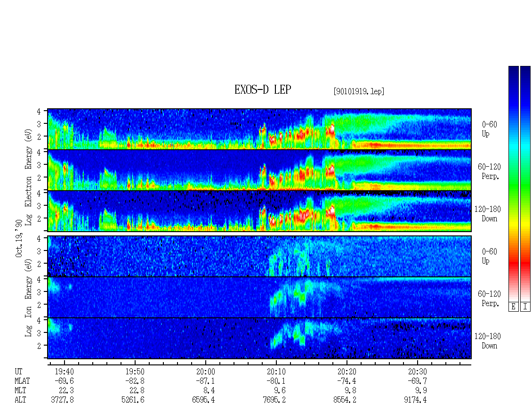This screenshot has height=412, width=532.
Task: Select the 19:40 UT time value
Action: pyautogui.click(x=64, y=372)
